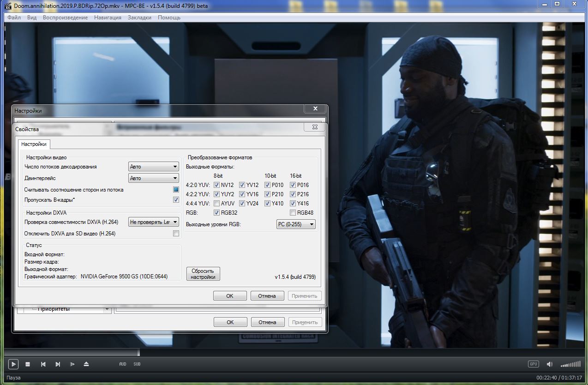Uncheck the Y416 output format
This screenshot has height=385, width=588.
click(x=293, y=204)
